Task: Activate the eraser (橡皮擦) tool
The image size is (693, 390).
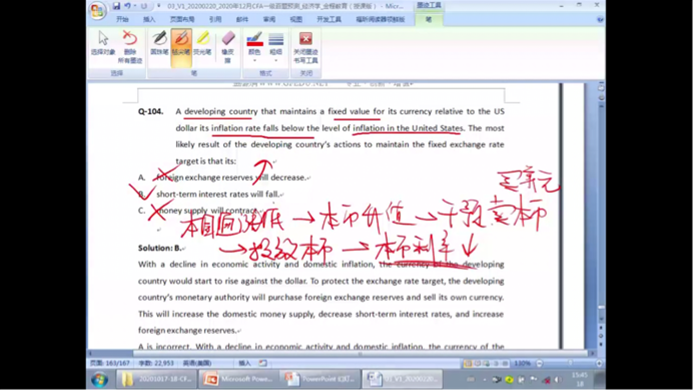Action: (228, 47)
